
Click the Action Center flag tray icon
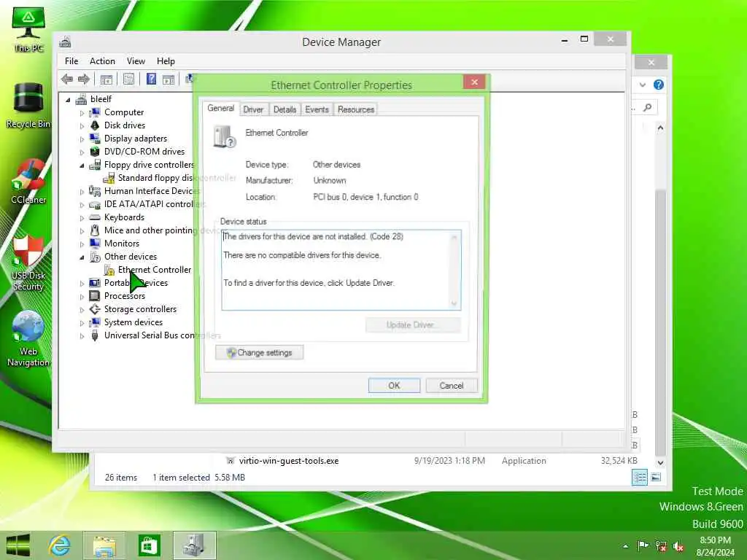[643, 545]
